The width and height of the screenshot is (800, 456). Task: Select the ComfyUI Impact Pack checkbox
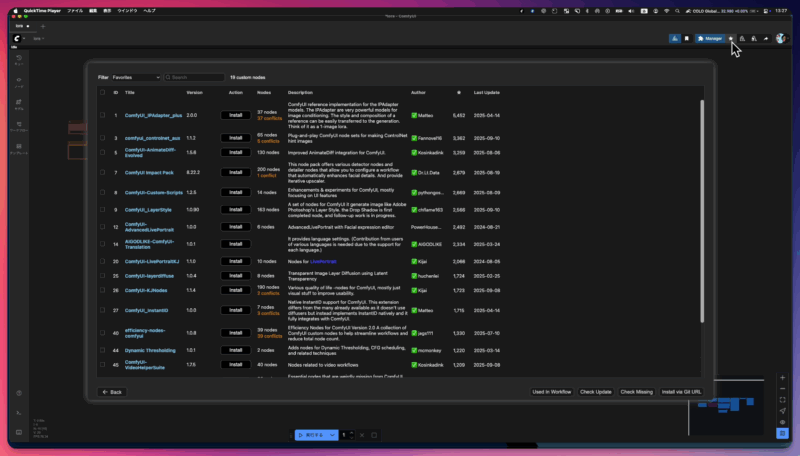point(102,172)
